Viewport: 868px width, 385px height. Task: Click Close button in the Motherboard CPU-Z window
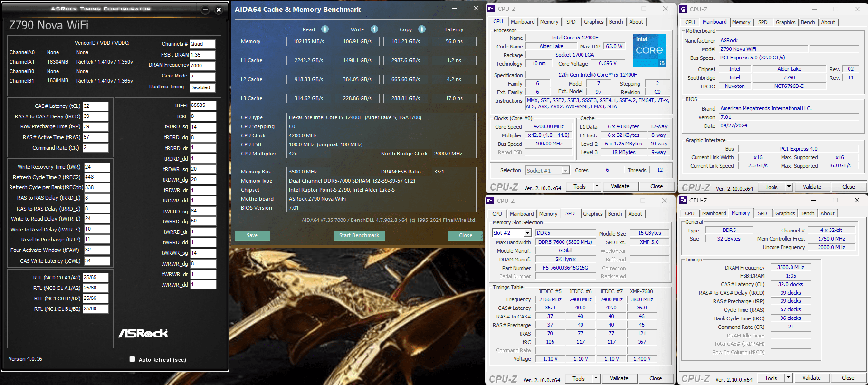point(849,187)
